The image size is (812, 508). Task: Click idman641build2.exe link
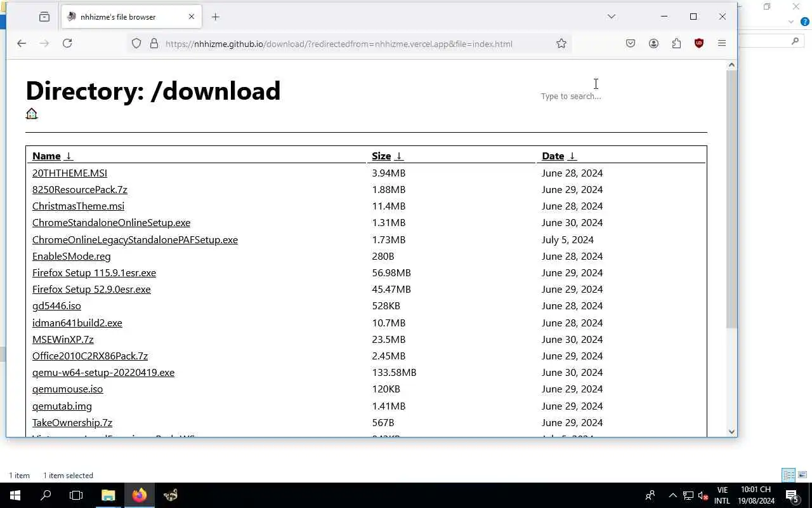pos(77,323)
